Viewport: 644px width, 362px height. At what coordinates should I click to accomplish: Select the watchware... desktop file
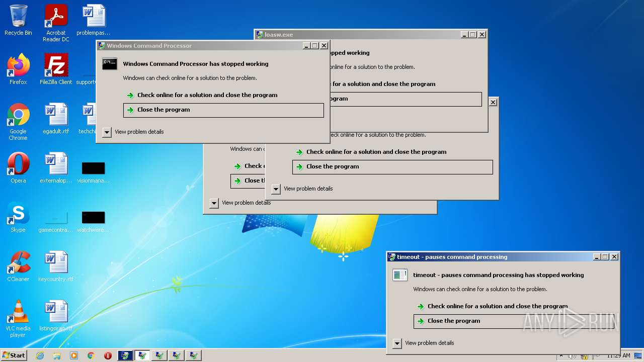(x=94, y=221)
